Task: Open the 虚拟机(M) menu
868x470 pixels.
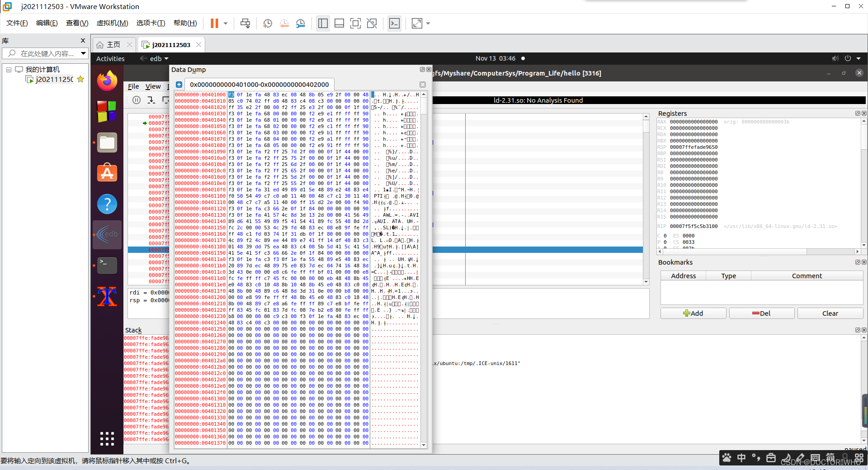Action: 113,23
